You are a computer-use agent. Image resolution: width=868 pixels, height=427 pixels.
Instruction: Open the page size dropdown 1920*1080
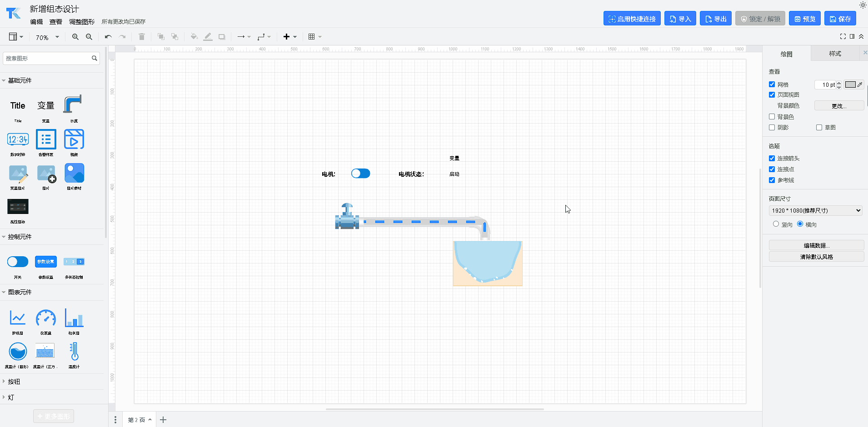pos(816,210)
